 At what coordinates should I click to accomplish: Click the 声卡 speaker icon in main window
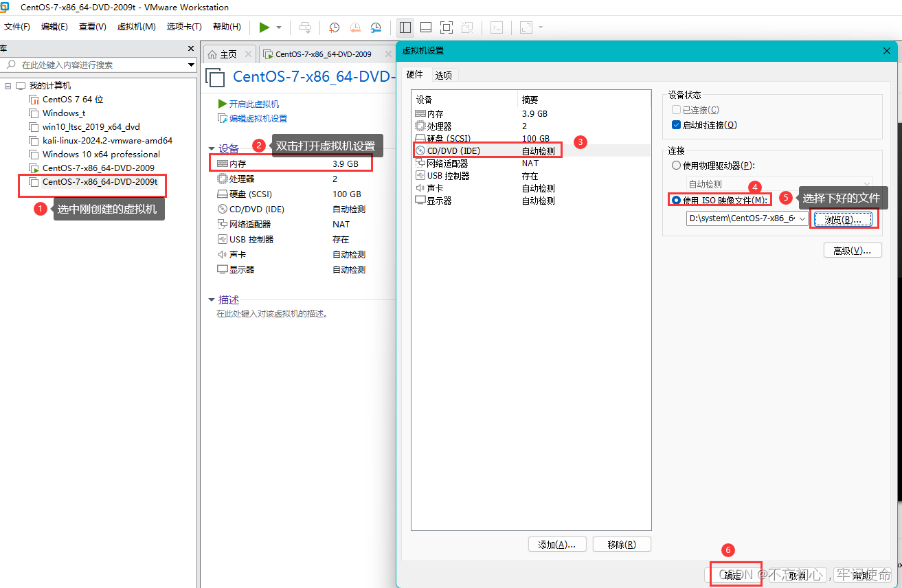click(x=222, y=254)
